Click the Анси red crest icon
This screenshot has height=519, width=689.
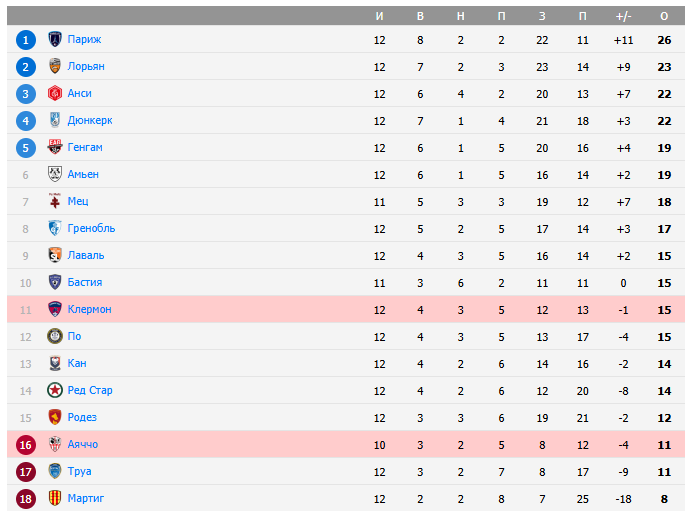tap(55, 93)
